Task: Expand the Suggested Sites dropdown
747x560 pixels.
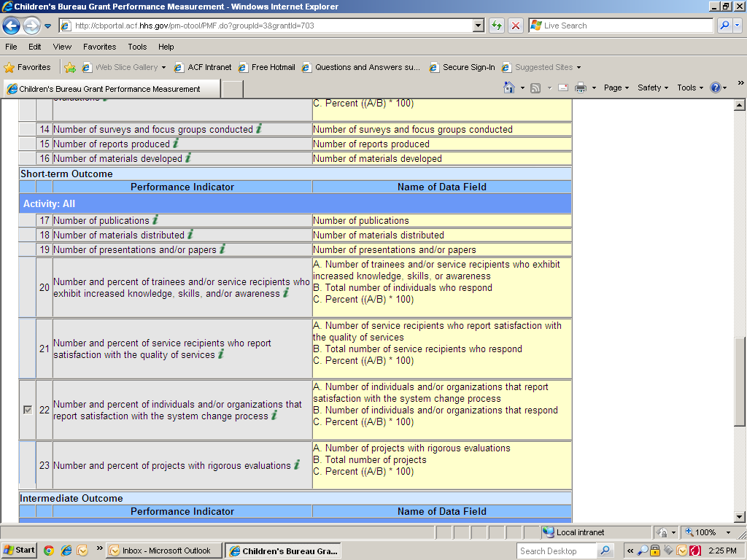Action: (578, 68)
